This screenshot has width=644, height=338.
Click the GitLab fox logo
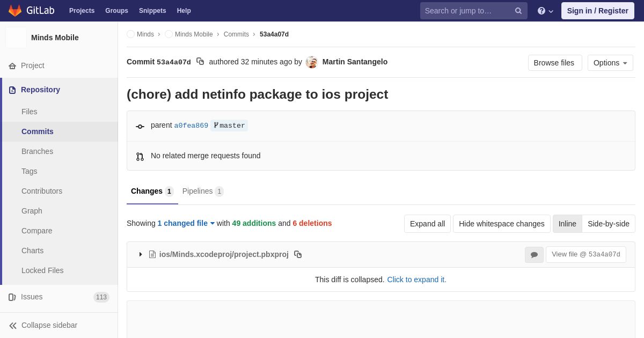[x=15, y=11]
